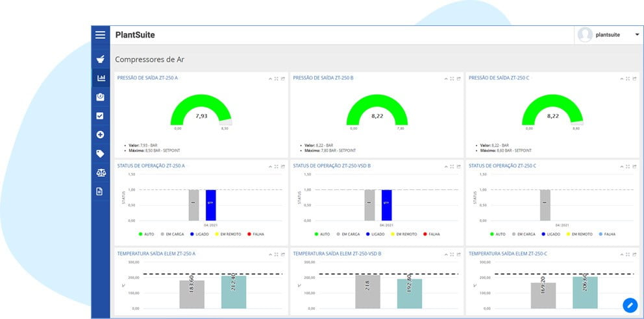
Task: Click the ZT-250 B gauge with maximum 7,80
Action: [x=377, y=110]
